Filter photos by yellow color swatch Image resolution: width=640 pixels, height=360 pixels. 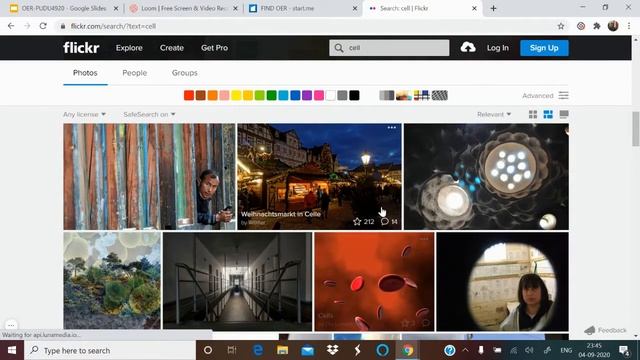236,96
